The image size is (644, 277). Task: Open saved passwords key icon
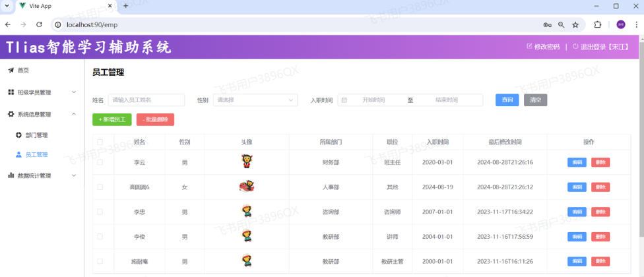tap(547, 24)
